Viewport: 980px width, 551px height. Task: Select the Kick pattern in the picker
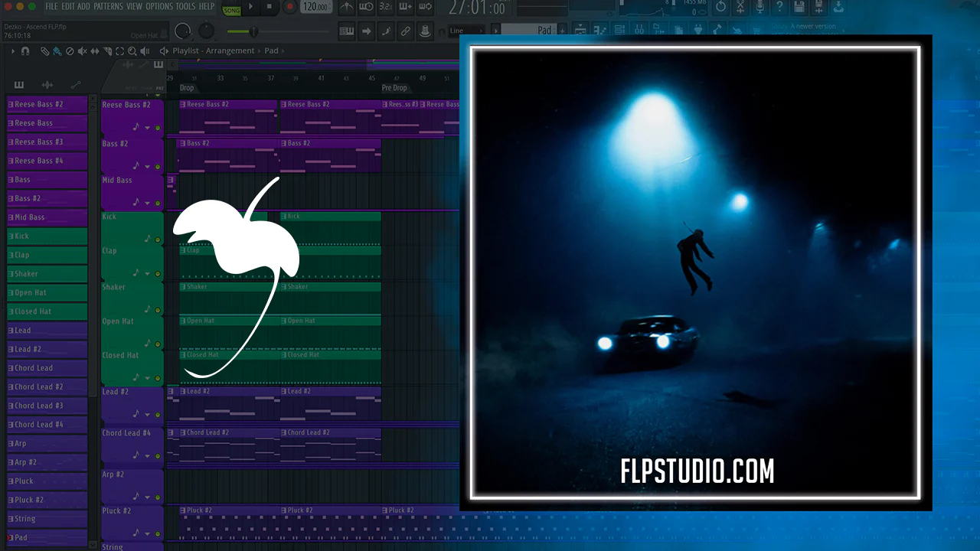click(x=47, y=236)
